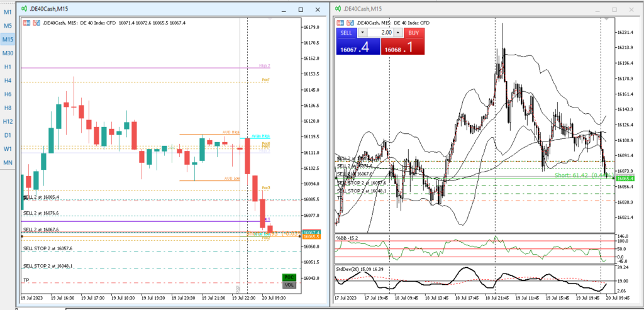Switch to the W1 weekly timeframe
Viewport: 644px width, 310px height.
coord(8,149)
